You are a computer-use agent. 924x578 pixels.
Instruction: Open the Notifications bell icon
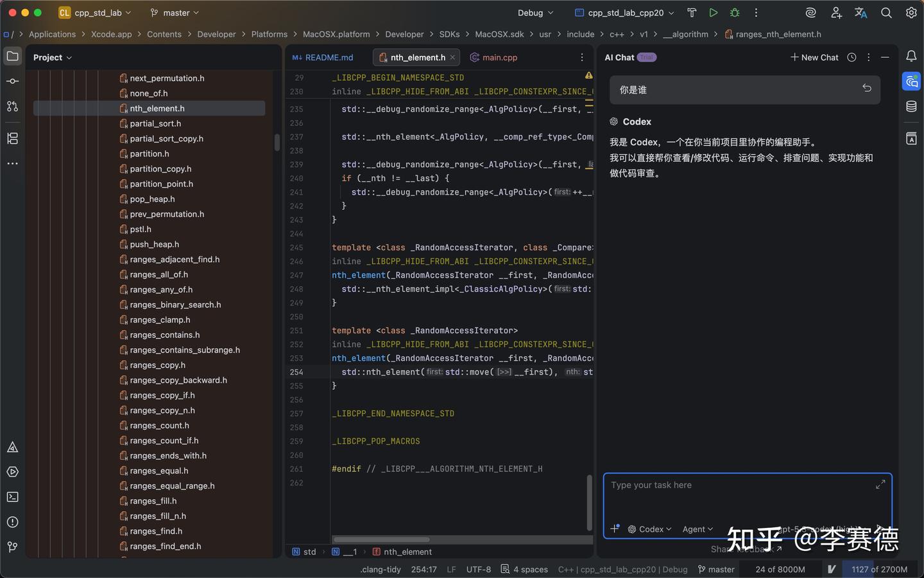pyautogui.click(x=911, y=57)
